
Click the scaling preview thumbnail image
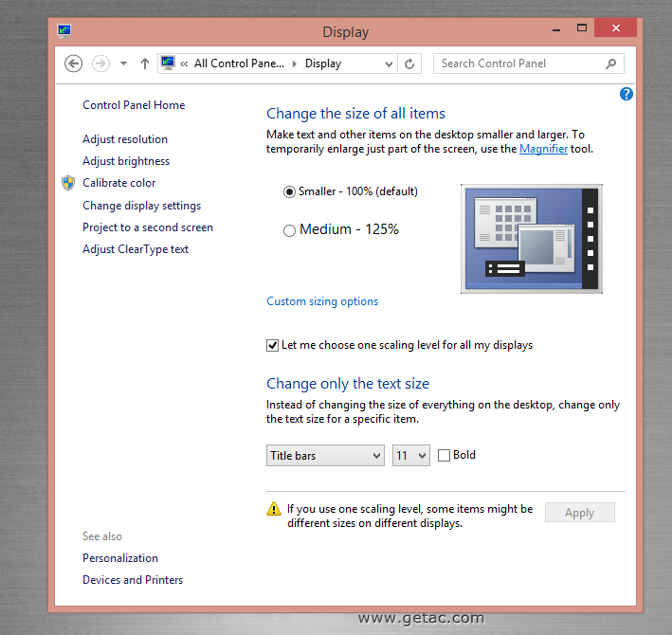tap(531, 238)
